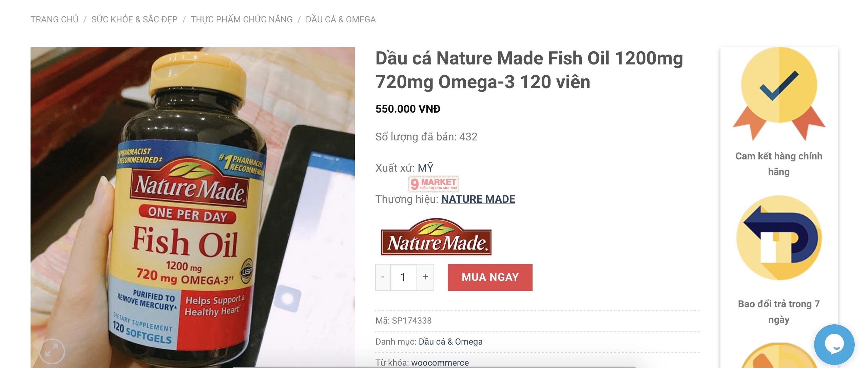This screenshot has width=868, height=368.
Task: Open SỨC KHỎE & SẮC ĐẸP breadcrumb
Action: (135, 19)
